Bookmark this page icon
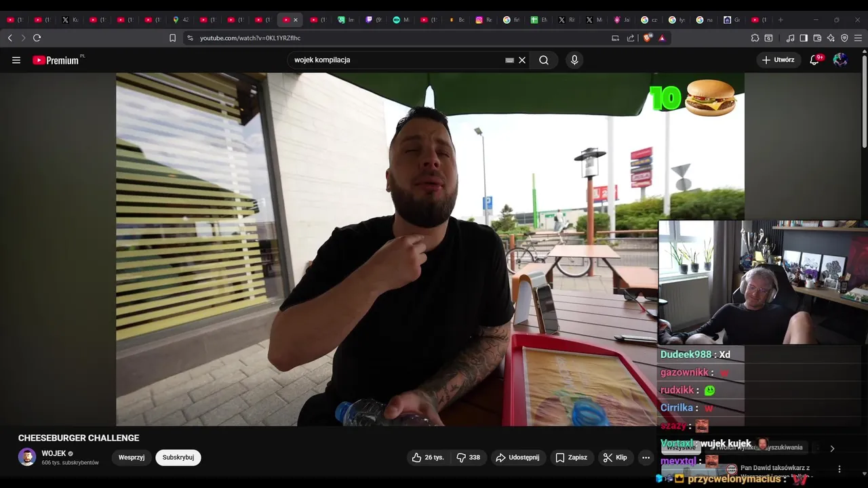 point(173,38)
